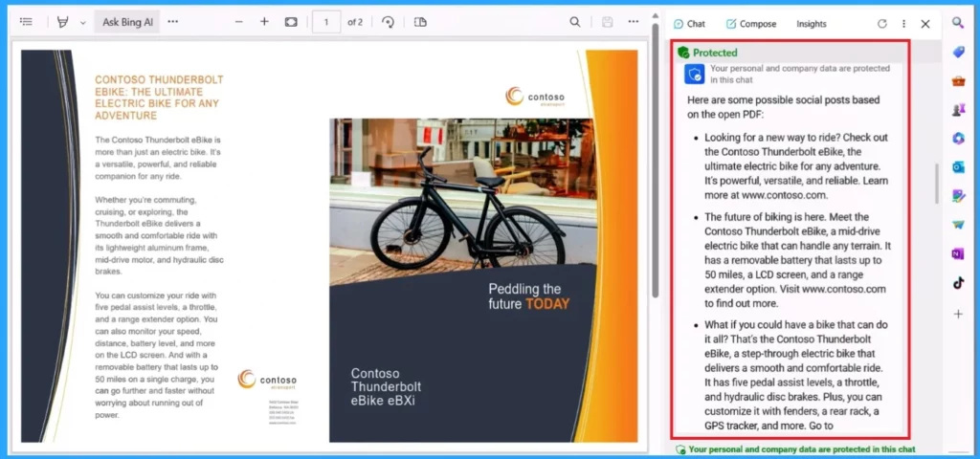
Task: Zoom out of the PDF with minus button
Action: (238, 22)
